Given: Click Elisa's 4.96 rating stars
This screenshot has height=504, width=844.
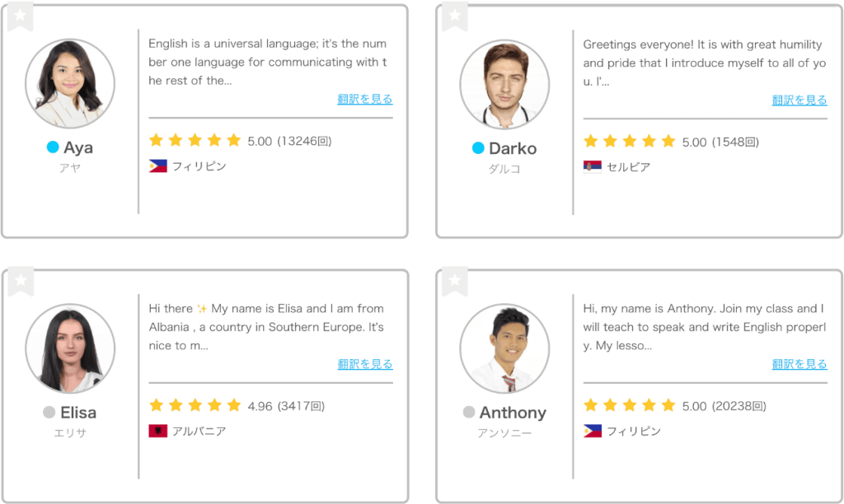Looking at the screenshot, I should coord(195,405).
